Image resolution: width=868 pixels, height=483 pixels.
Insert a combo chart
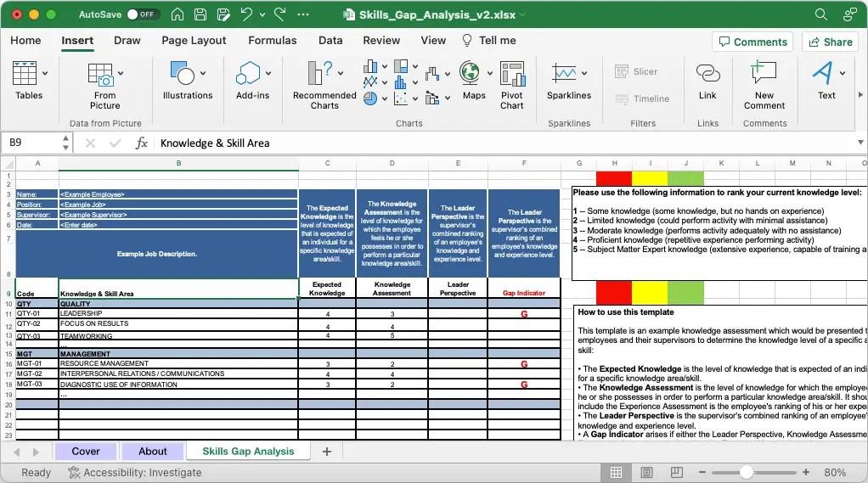[x=432, y=98]
